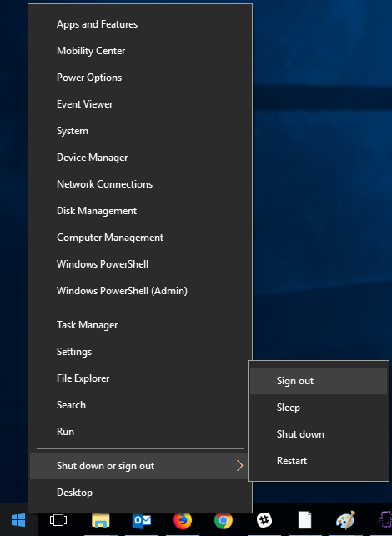Image resolution: width=392 pixels, height=536 pixels.
Task: Open Apps and Features
Action: click(x=140, y=24)
